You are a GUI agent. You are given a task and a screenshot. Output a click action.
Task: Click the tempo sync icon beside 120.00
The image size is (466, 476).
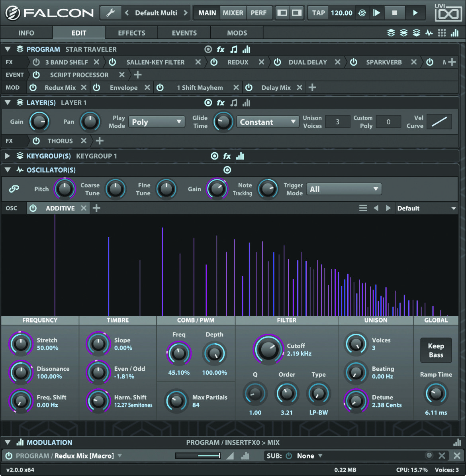(362, 13)
